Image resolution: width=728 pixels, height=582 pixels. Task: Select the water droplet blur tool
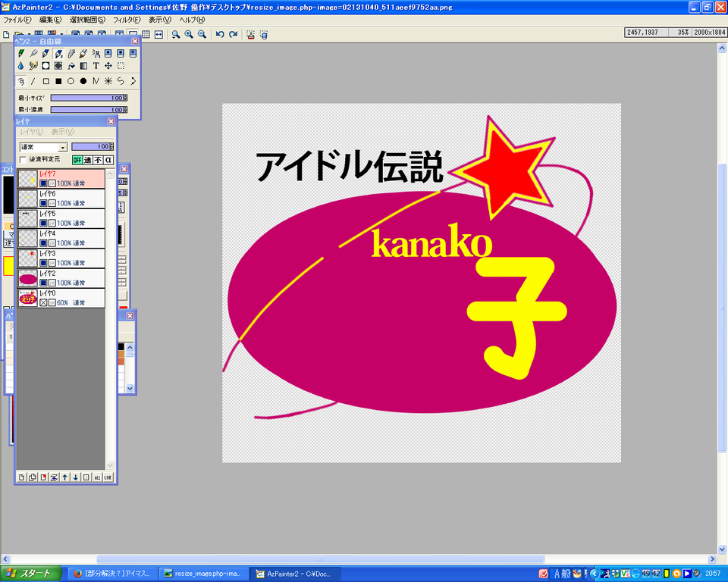click(21, 66)
